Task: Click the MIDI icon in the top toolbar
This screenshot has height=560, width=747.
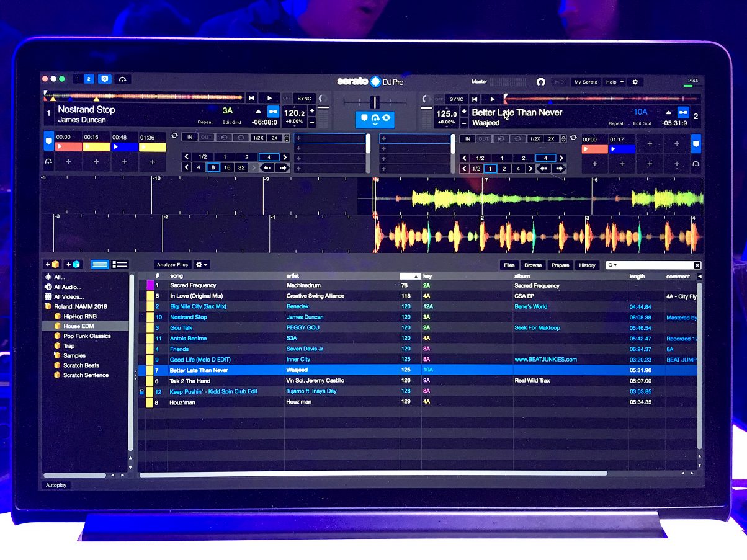Action: [560, 82]
